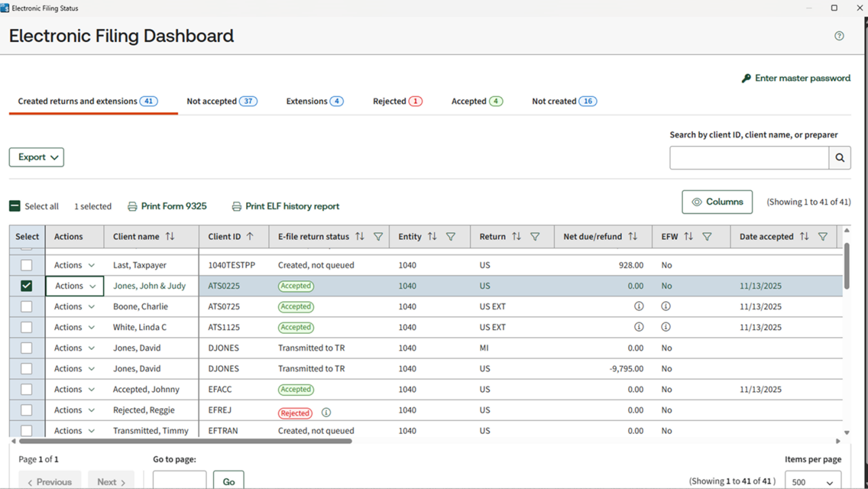Open the Not accepted tab
This screenshot has width=868, height=489.
click(x=221, y=102)
